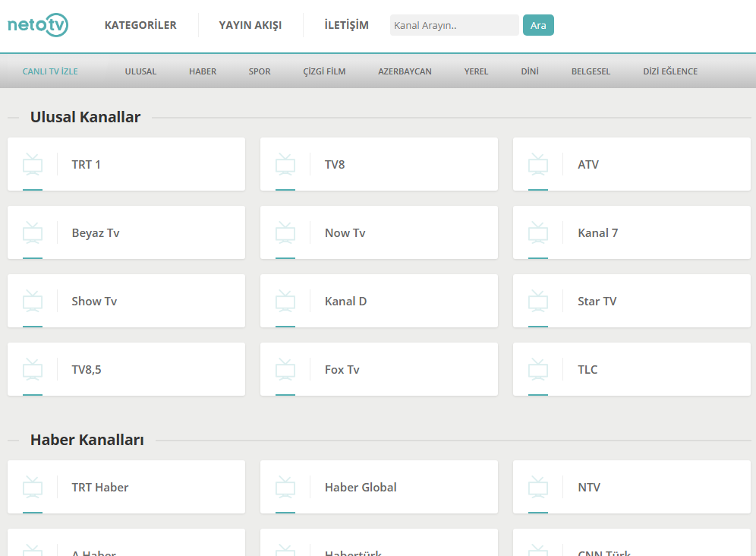Open the Haber Global channel

379,487
